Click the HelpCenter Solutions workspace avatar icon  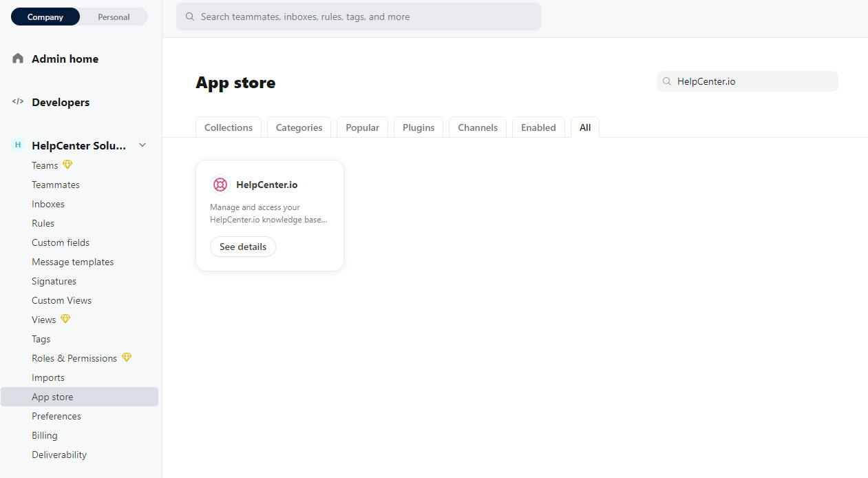point(18,145)
